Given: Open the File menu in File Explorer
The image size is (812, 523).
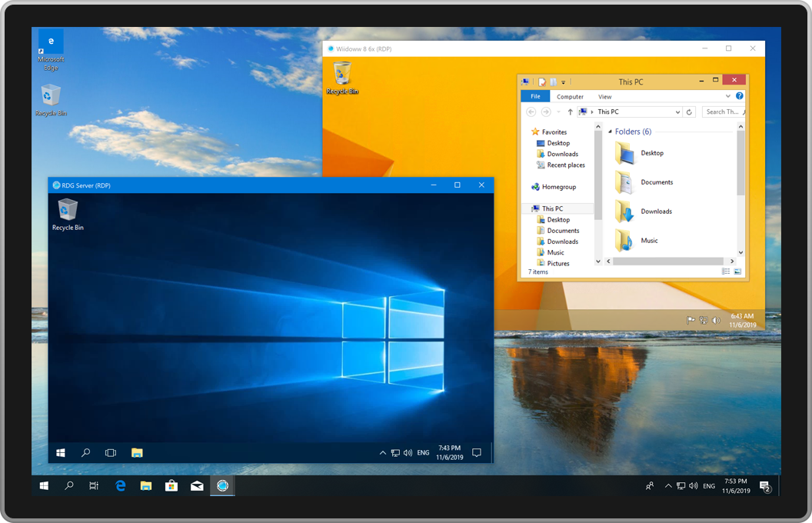Looking at the screenshot, I should pyautogui.click(x=535, y=96).
